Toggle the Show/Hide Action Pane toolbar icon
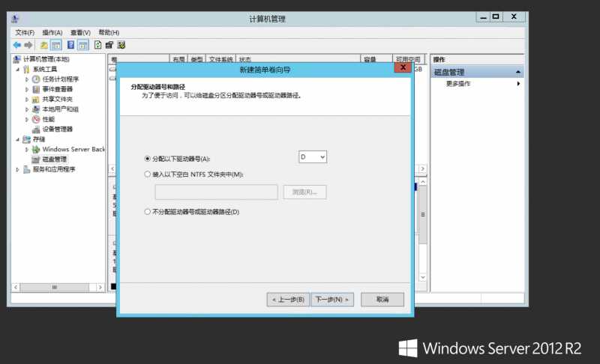The image size is (600, 364). tap(82, 45)
